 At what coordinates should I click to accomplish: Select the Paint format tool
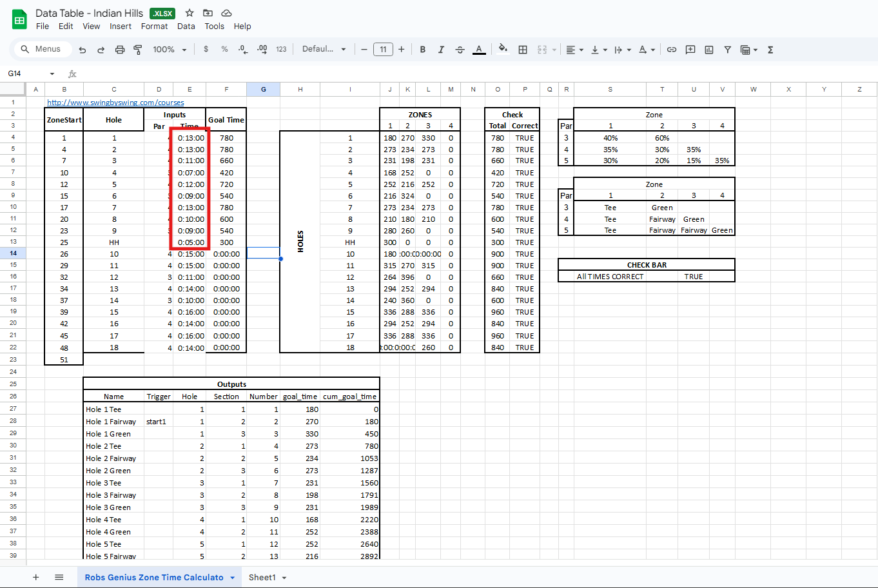(x=138, y=50)
